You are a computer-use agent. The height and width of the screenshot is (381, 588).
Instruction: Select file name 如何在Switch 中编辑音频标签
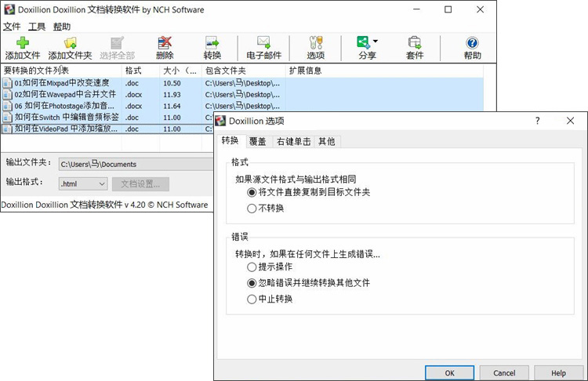pyautogui.click(x=67, y=118)
